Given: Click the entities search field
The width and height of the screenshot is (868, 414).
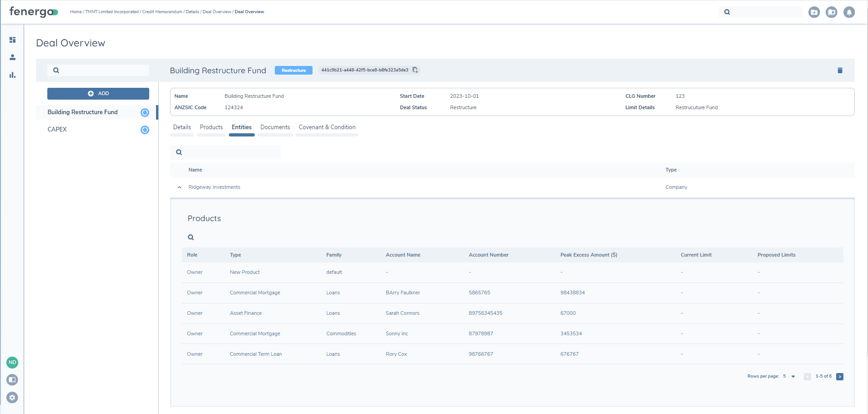Looking at the screenshot, I should click(x=230, y=152).
